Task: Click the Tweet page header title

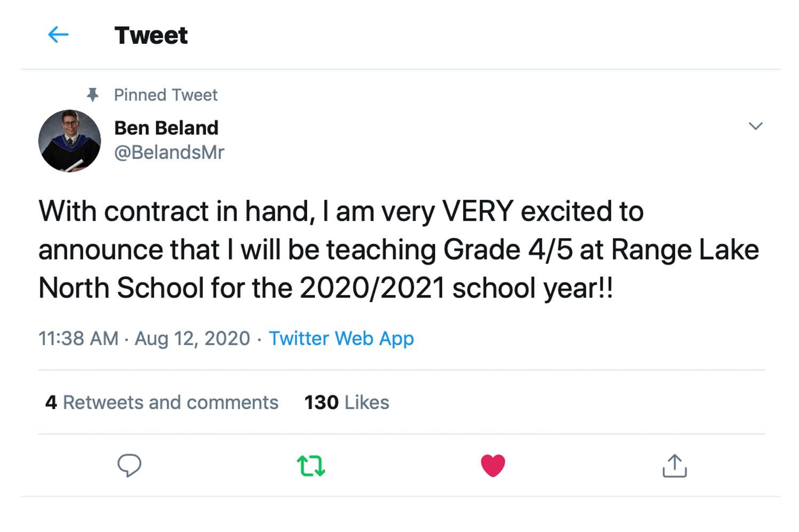Action: coord(151,36)
